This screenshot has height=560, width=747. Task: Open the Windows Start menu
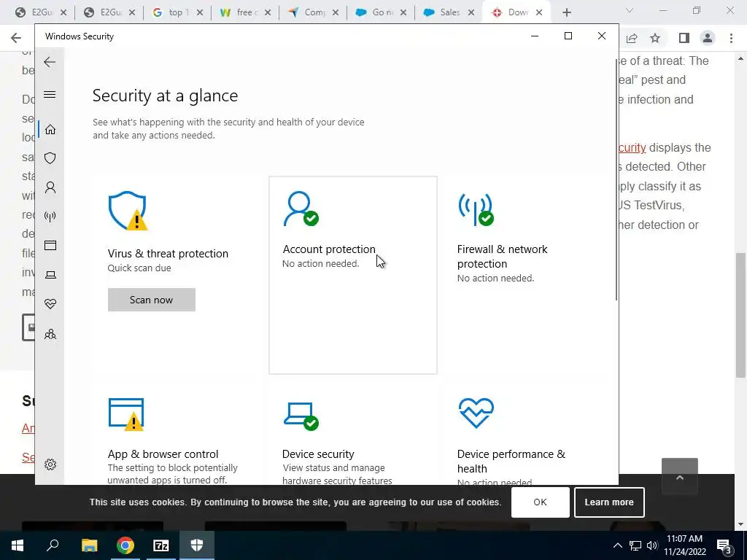[18, 545]
